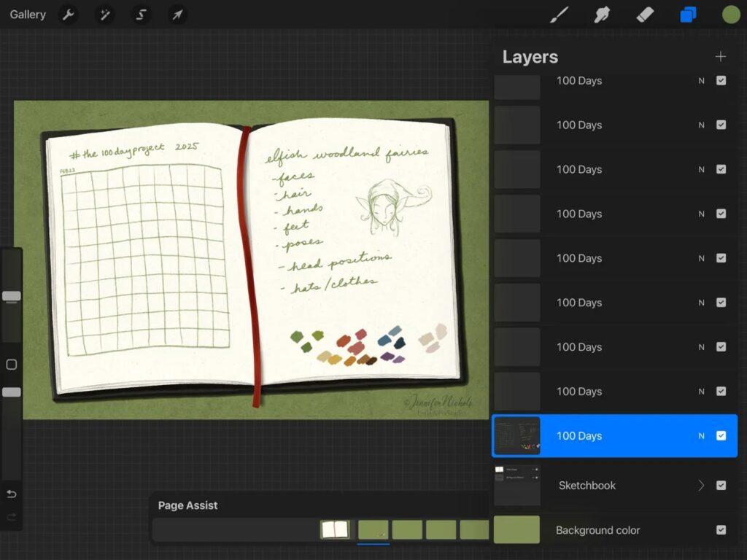The width and height of the screenshot is (747, 560).
Task: Activate the Transform arrow tool
Action: pyautogui.click(x=177, y=15)
